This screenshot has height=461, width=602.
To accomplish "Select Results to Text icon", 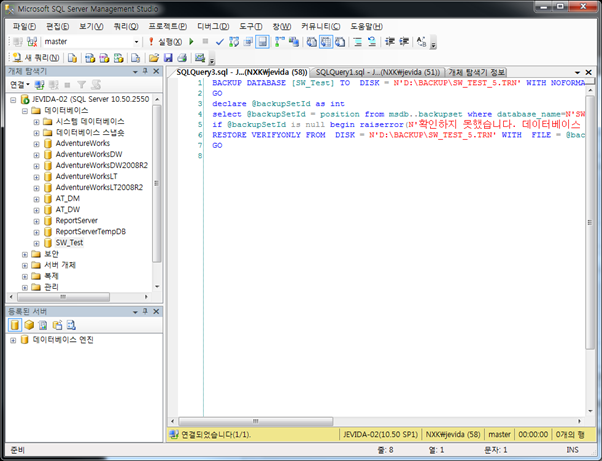I will point(311,41).
